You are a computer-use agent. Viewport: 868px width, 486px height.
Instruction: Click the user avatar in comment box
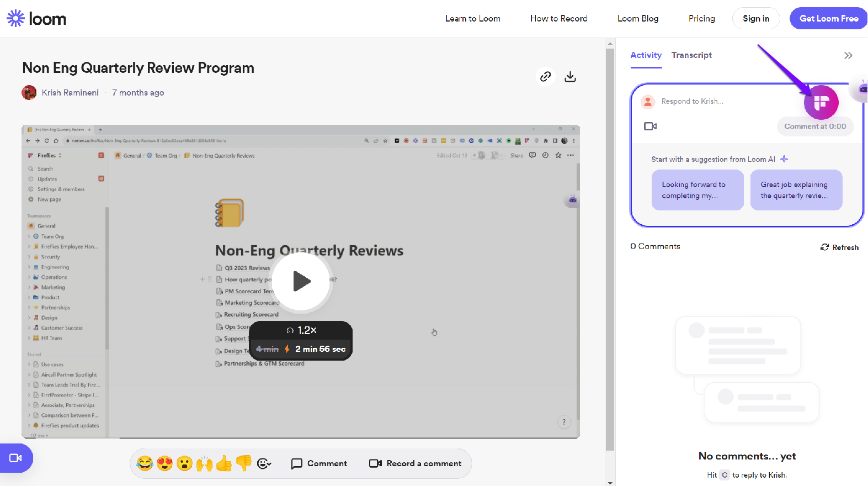pos(647,102)
